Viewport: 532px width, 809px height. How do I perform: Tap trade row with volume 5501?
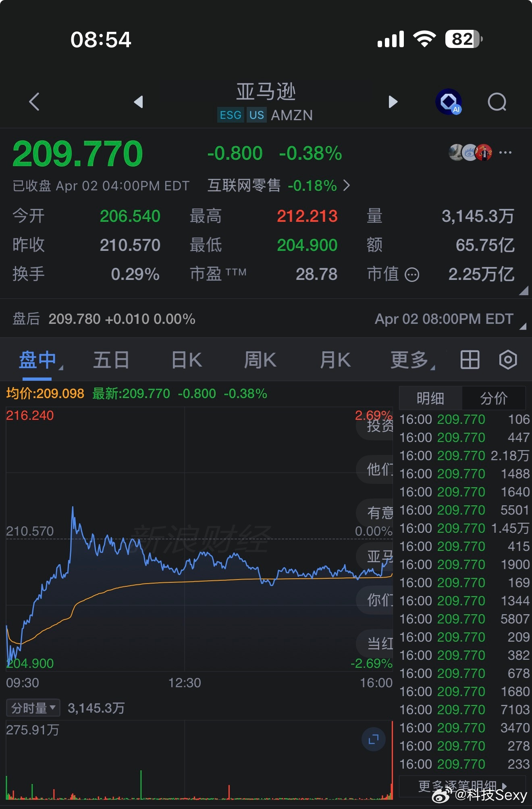464,510
